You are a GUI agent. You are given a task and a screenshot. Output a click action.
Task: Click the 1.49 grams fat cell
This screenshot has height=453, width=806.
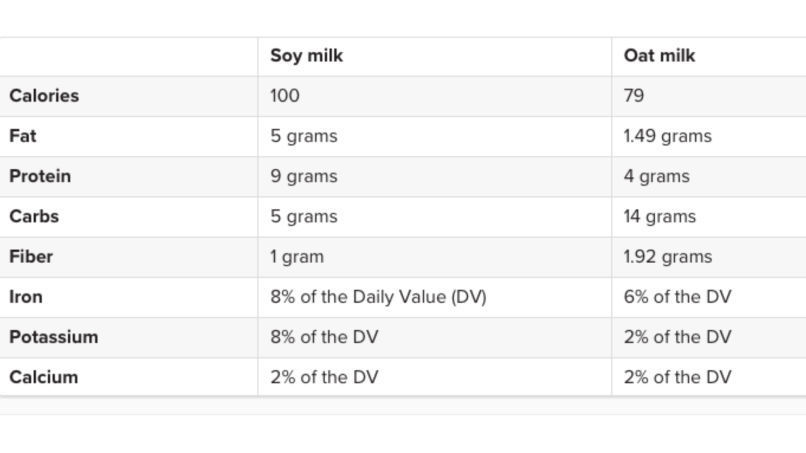click(x=668, y=136)
